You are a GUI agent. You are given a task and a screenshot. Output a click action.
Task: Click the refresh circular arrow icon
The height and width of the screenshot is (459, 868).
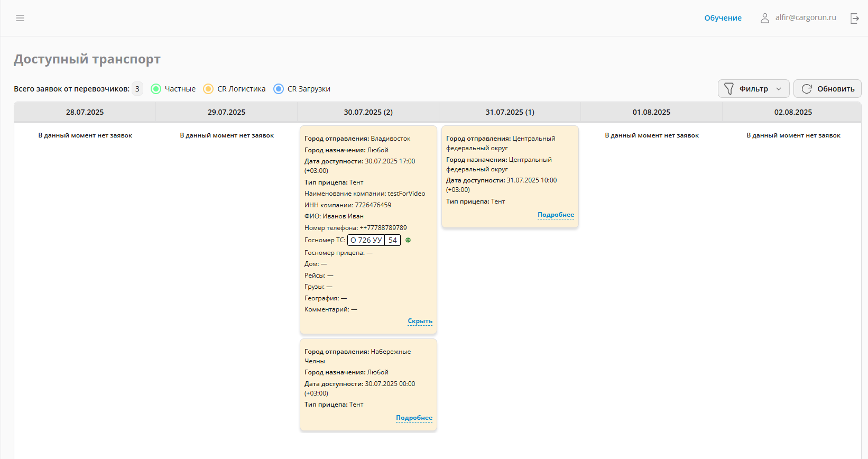807,89
